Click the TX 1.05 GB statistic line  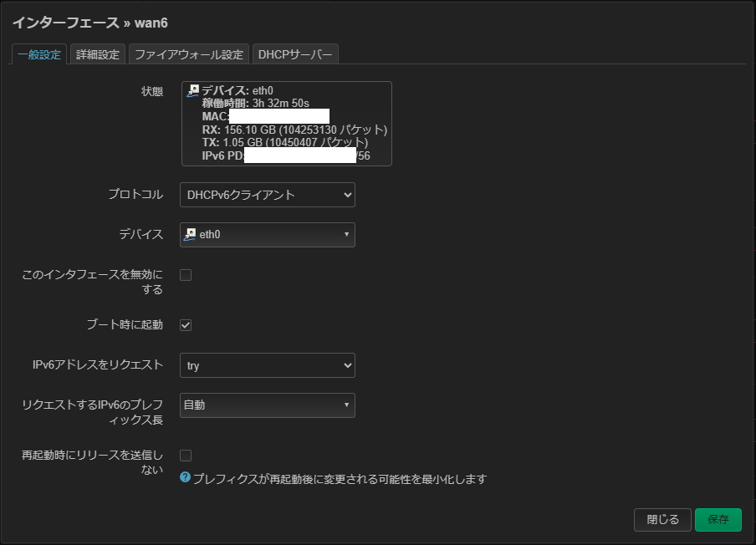tap(285, 143)
